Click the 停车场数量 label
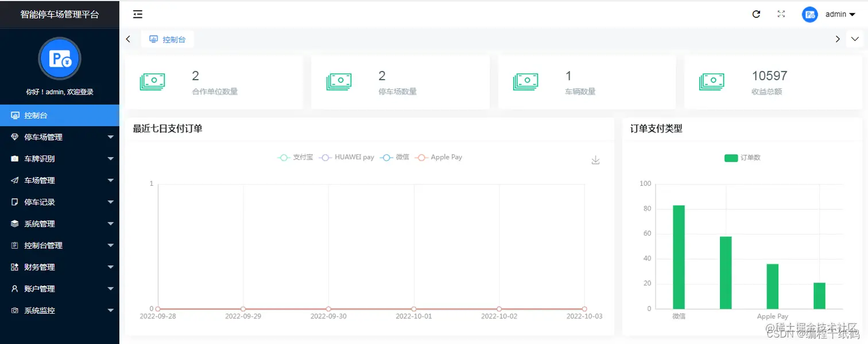 pos(397,91)
